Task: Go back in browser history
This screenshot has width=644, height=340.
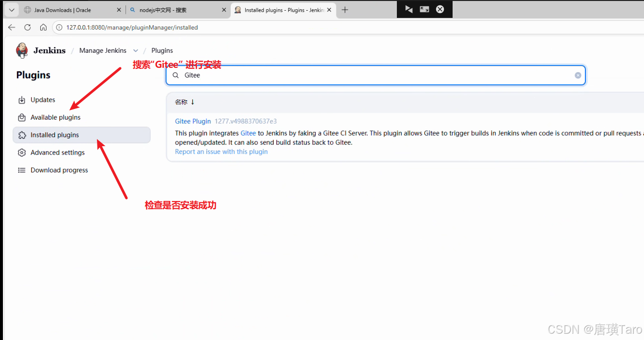Action: click(x=12, y=28)
